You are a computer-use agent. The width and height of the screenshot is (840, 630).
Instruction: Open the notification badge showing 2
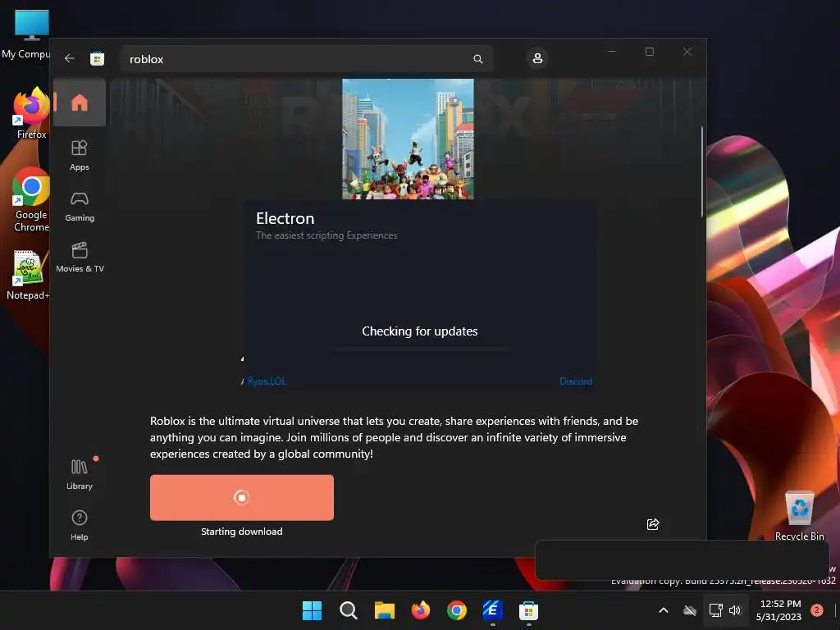[816, 610]
